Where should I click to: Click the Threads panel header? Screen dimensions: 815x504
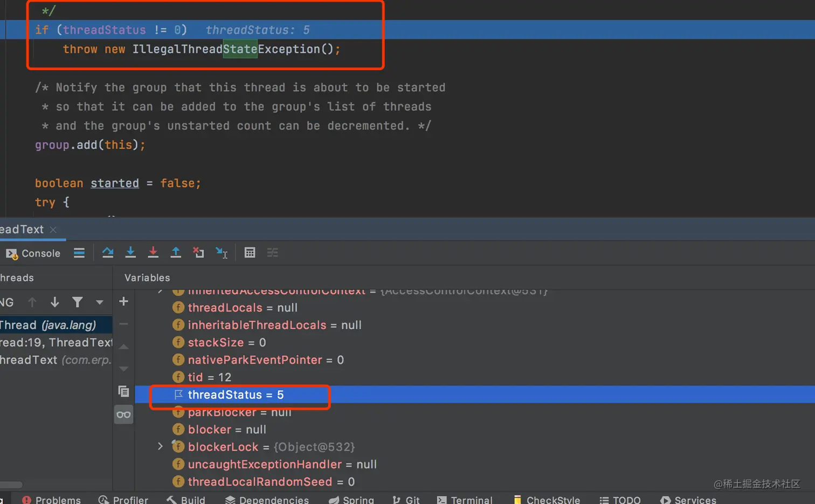click(17, 278)
